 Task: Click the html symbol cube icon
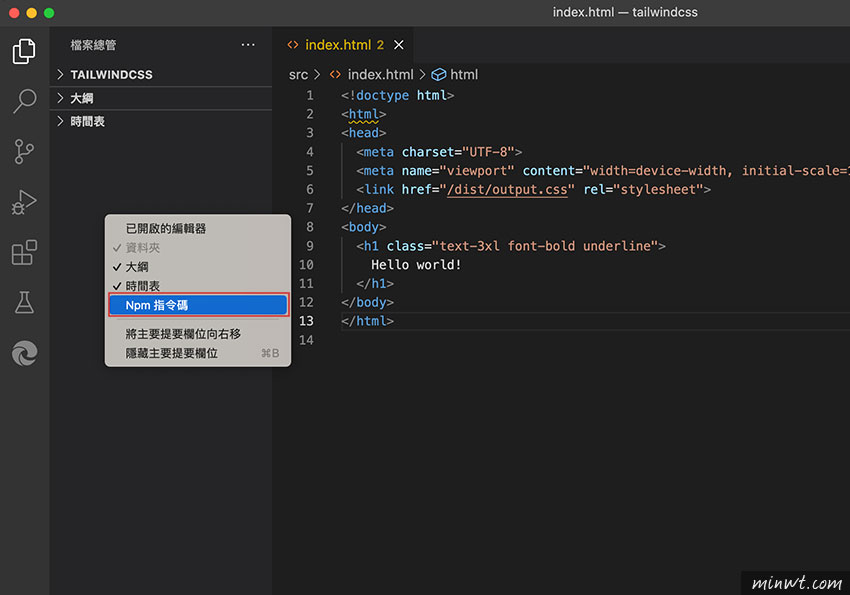point(439,75)
